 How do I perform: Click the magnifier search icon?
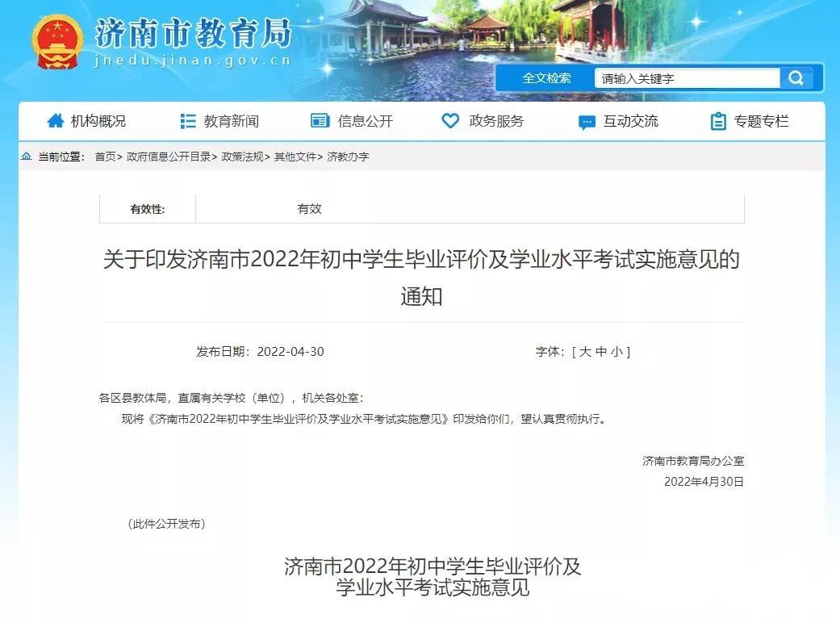tap(796, 77)
